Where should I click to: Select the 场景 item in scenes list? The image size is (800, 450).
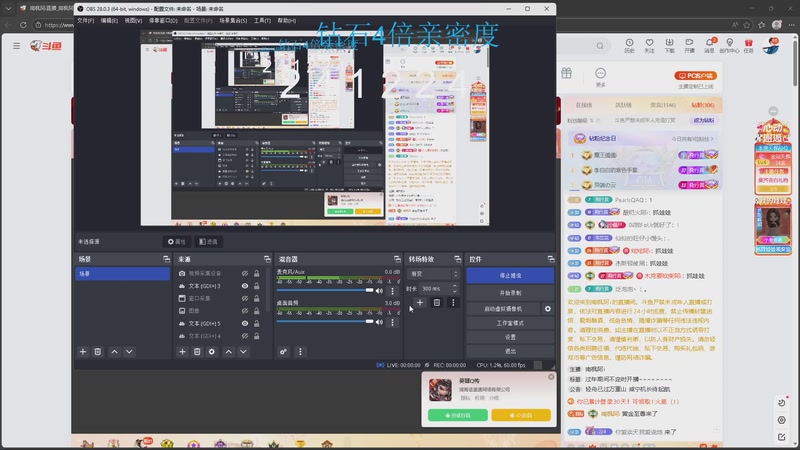(x=122, y=274)
